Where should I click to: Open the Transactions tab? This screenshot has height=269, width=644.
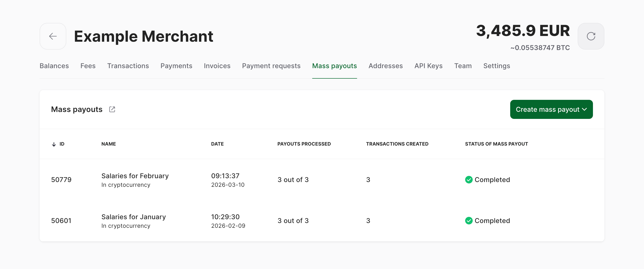(x=128, y=66)
